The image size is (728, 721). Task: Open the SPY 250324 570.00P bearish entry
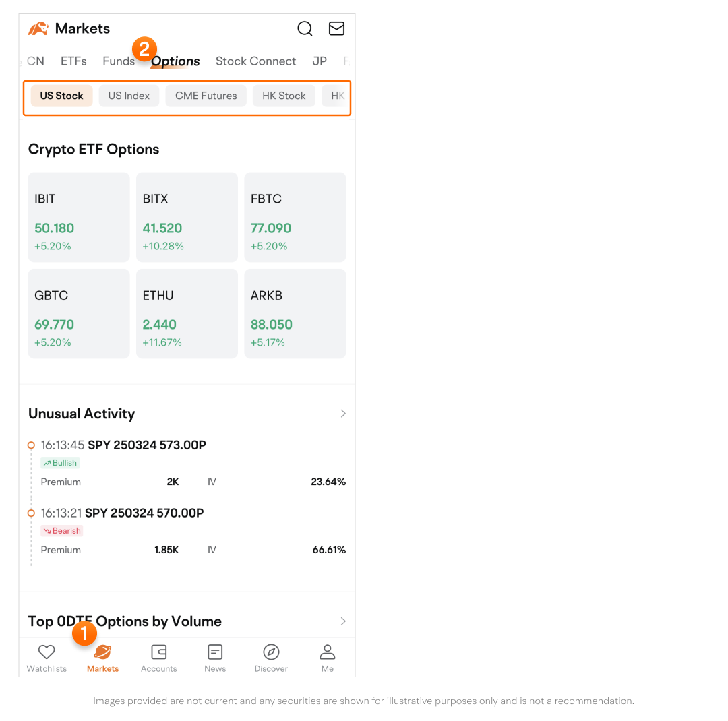(x=144, y=513)
